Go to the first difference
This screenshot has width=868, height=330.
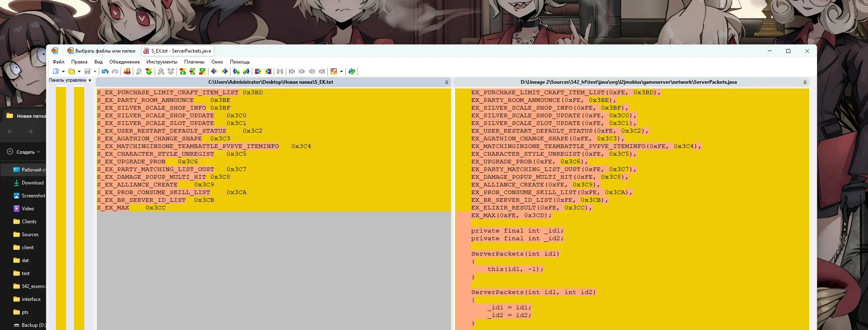(183, 72)
